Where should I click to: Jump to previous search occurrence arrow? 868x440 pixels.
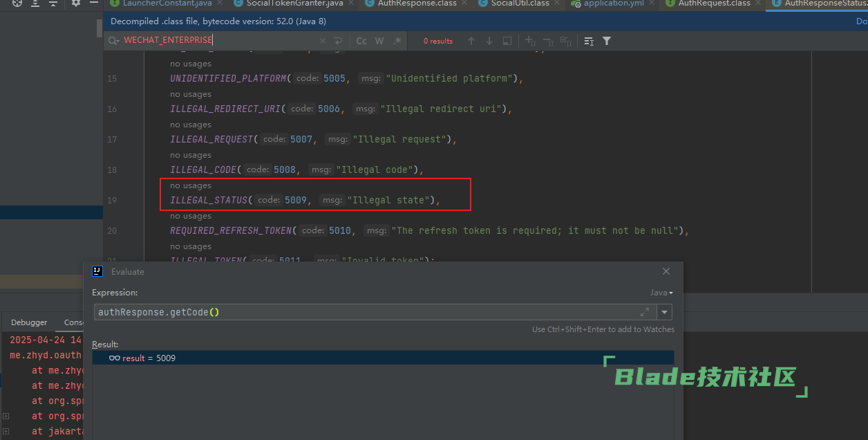coord(471,41)
